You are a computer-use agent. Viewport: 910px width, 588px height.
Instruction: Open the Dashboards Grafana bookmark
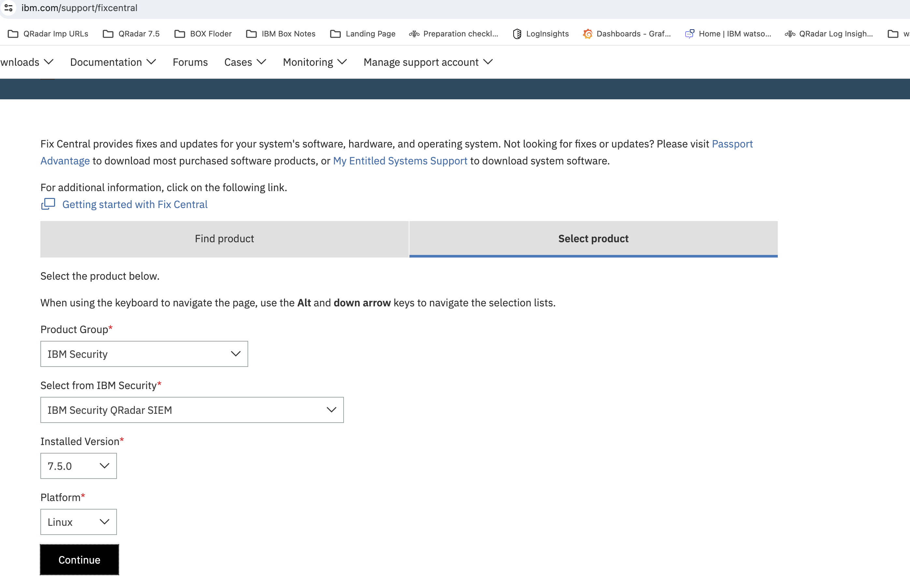pyautogui.click(x=627, y=34)
